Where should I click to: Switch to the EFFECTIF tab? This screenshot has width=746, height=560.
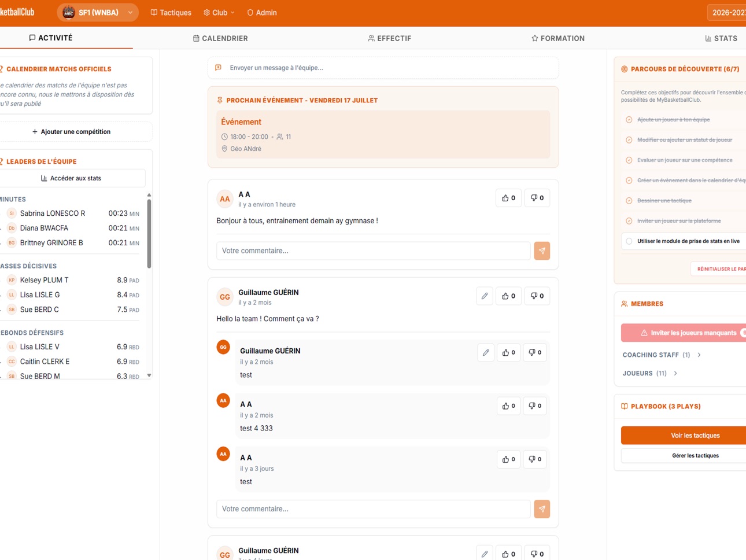389,38
